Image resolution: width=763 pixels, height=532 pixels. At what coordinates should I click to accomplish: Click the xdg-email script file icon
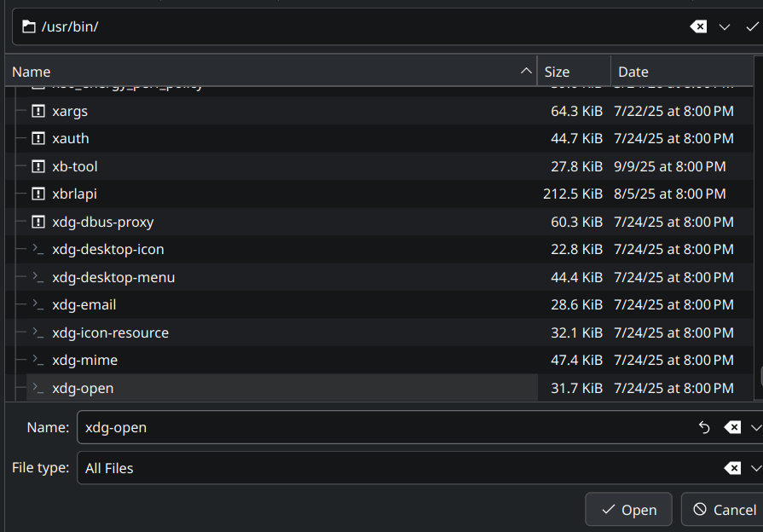[x=38, y=304]
